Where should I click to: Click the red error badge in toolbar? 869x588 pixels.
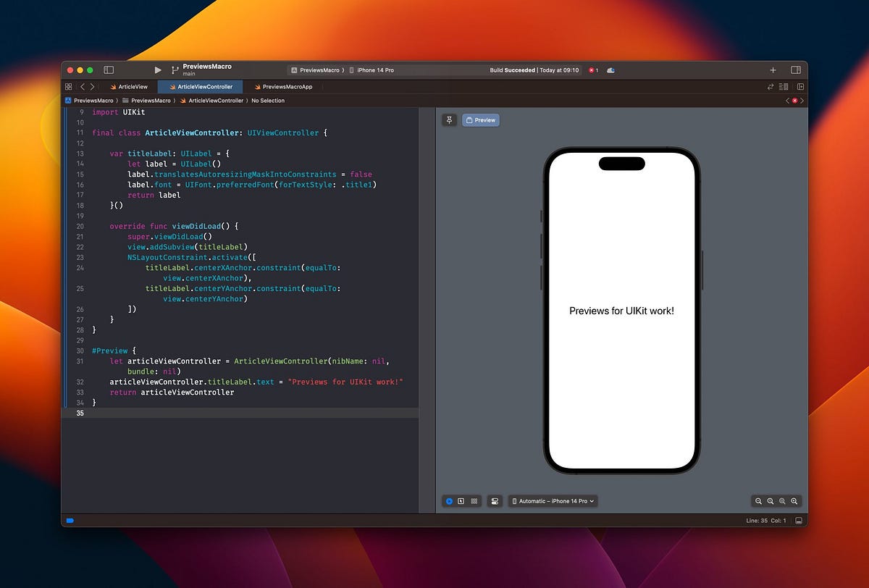(x=592, y=70)
